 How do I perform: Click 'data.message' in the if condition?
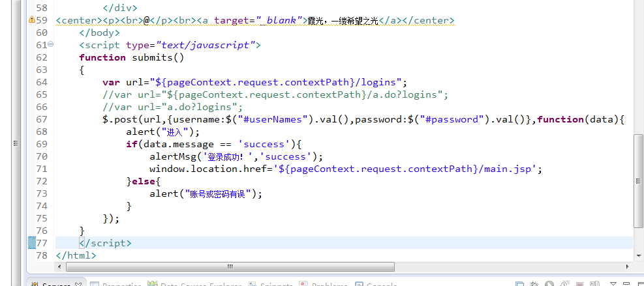(x=179, y=144)
